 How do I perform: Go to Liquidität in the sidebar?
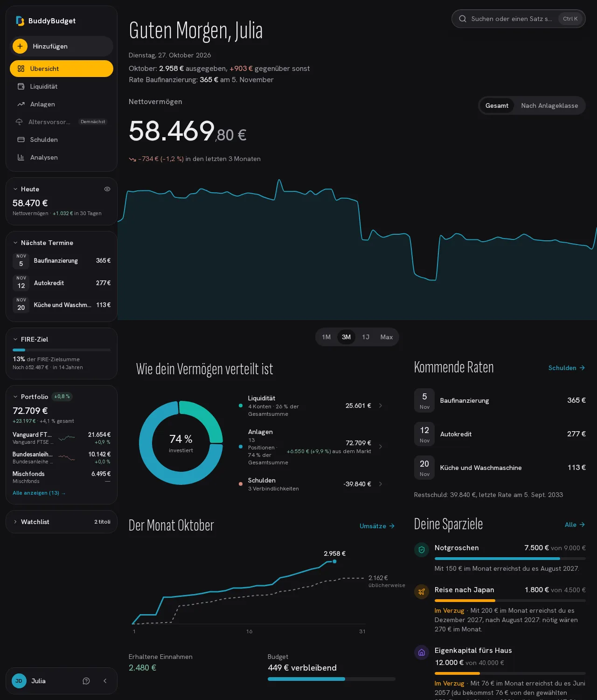[x=62, y=86]
